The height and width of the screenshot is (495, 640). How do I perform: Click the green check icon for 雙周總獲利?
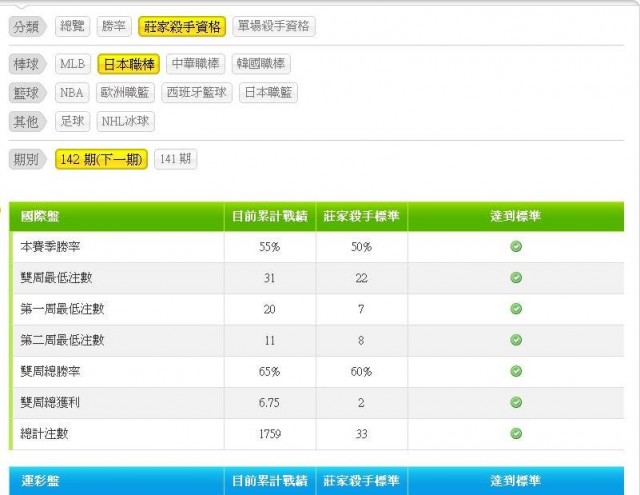(516, 402)
